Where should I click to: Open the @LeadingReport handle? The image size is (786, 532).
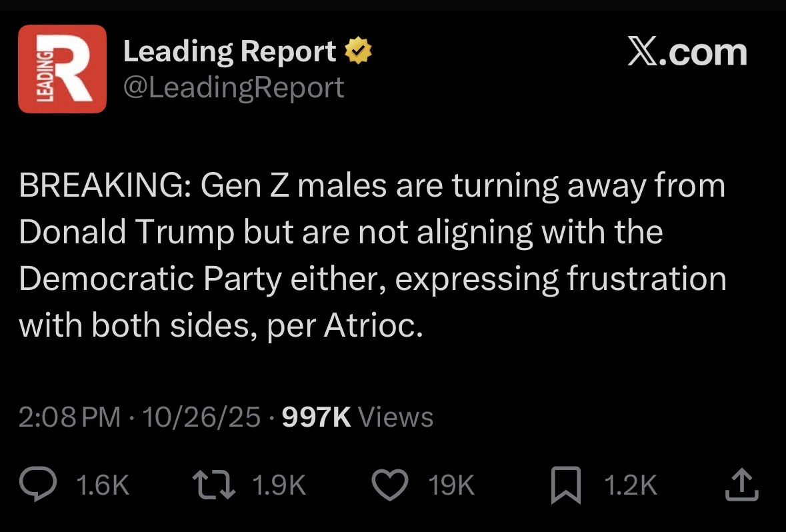[233, 87]
